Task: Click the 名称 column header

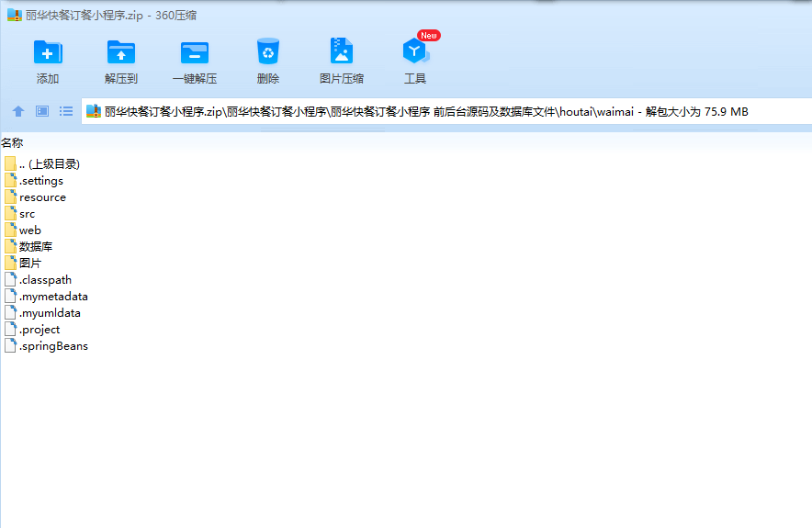Action: coord(12,142)
